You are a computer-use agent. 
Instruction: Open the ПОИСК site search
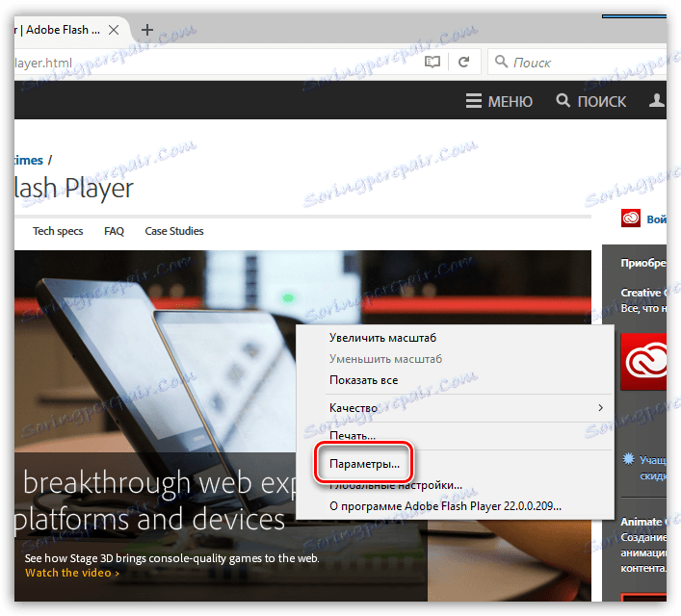click(x=591, y=101)
